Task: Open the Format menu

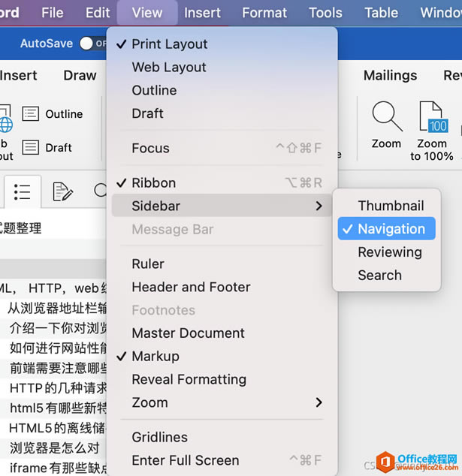Action: 264,13
